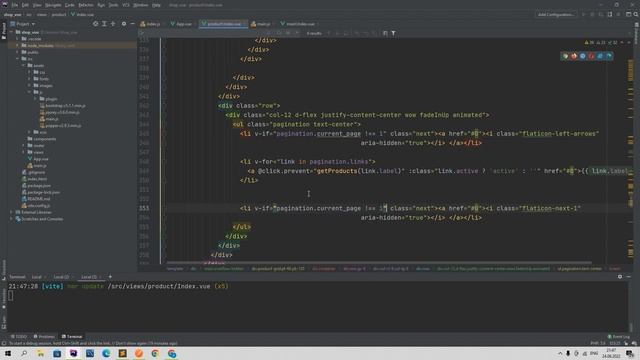Toggle Database tool window stripe button
This screenshot has width=640, height=360.
[x=636, y=33]
